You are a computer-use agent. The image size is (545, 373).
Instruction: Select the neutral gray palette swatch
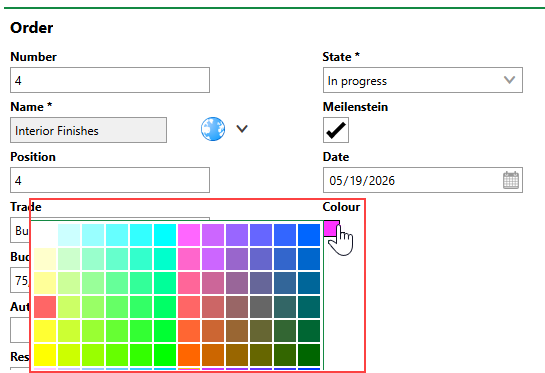point(261,307)
